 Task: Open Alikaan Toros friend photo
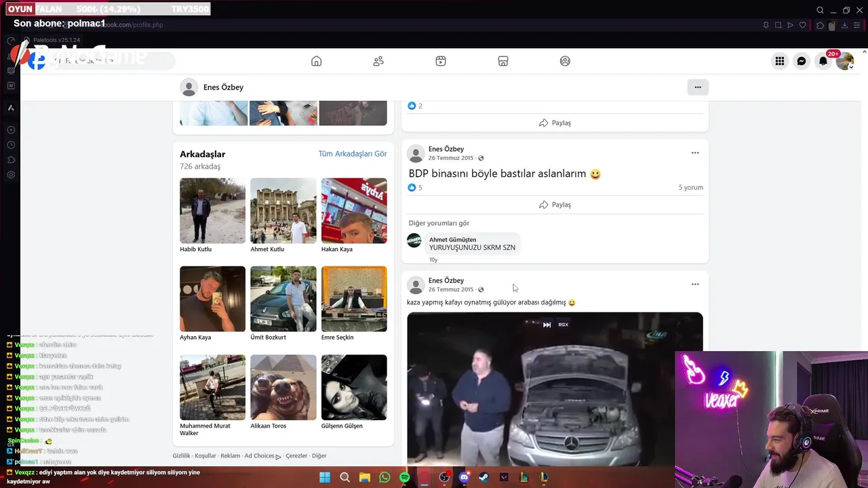tap(283, 387)
